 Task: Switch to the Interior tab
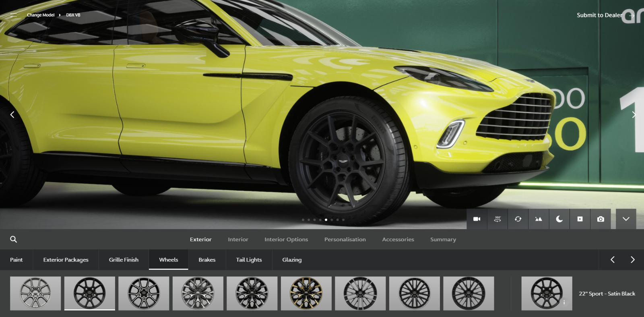tap(238, 239)
